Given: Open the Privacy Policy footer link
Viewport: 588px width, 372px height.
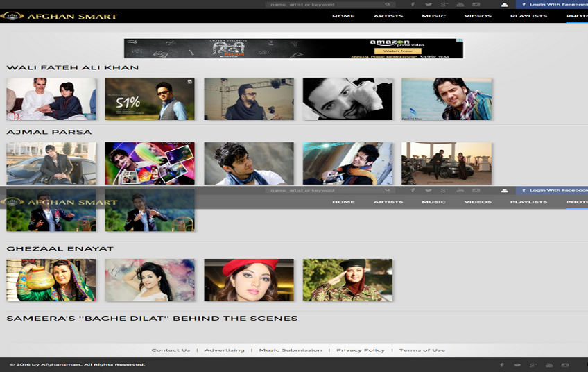Looking at the screenshot, I should click(361, 350).
